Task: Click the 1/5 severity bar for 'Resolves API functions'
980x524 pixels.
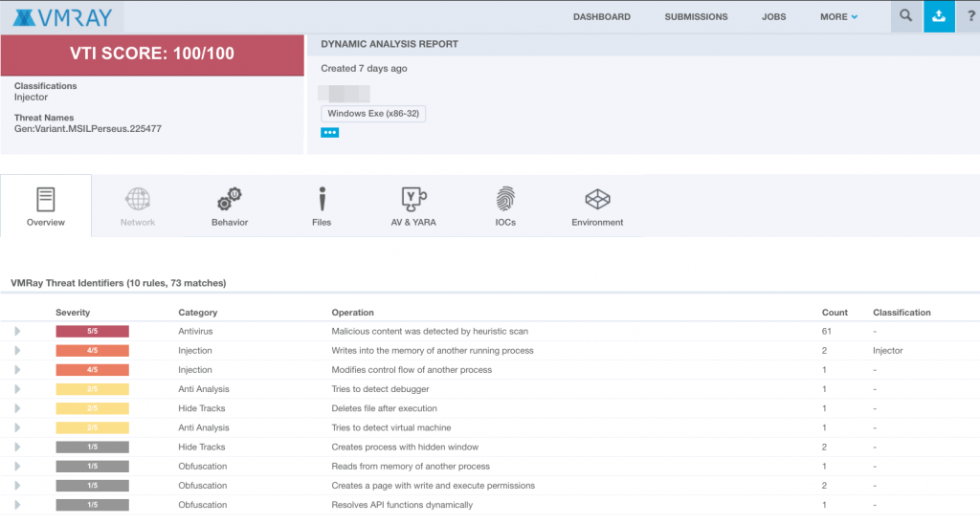Action: [x=93, y=505]
